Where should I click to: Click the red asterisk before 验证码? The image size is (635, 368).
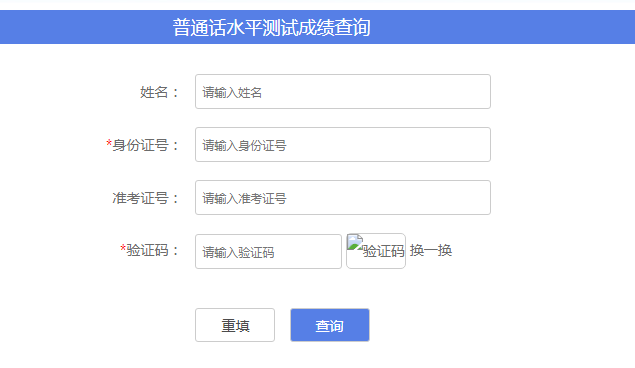(123, 248)
